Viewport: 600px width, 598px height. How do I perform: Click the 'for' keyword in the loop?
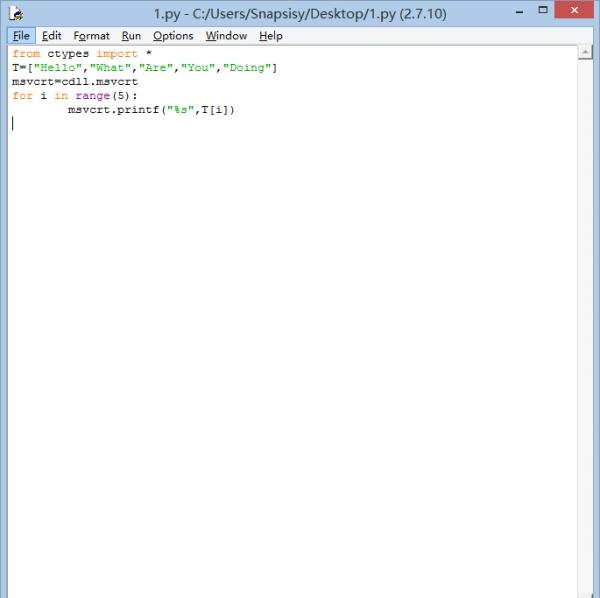click(23, 96)
